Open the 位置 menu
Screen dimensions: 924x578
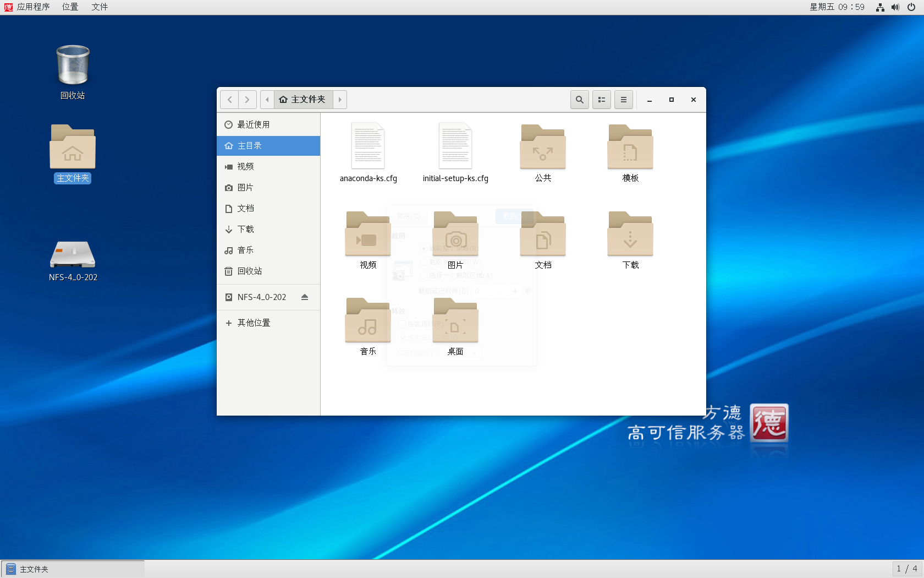click(x=70, y=7)
